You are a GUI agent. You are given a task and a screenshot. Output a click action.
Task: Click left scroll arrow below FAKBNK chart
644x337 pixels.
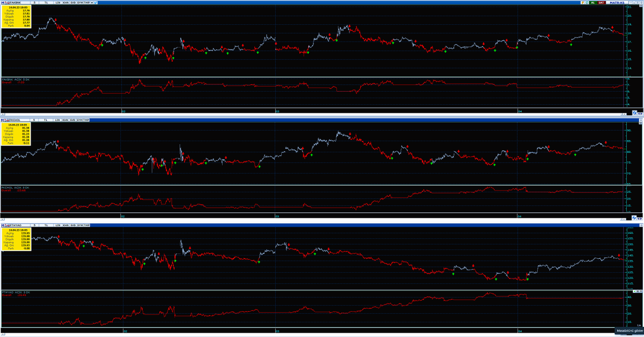pos(639,114)
